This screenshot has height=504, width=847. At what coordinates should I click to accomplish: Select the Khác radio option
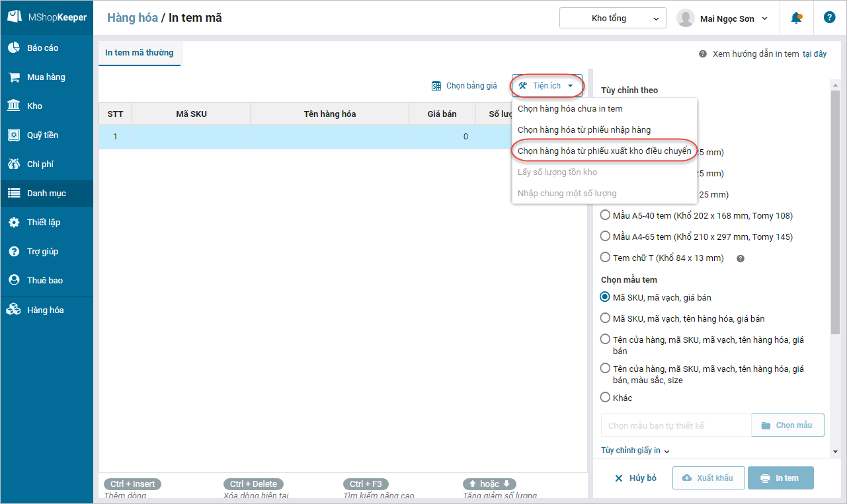605,398
